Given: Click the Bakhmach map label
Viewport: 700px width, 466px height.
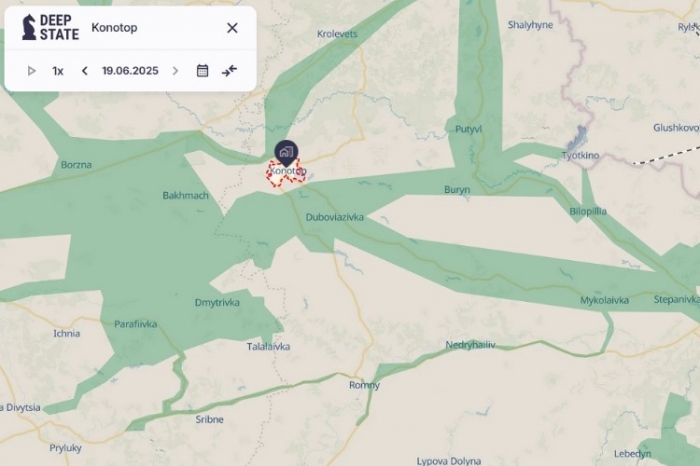Looking at the screenshot, I should coord(185,195).
